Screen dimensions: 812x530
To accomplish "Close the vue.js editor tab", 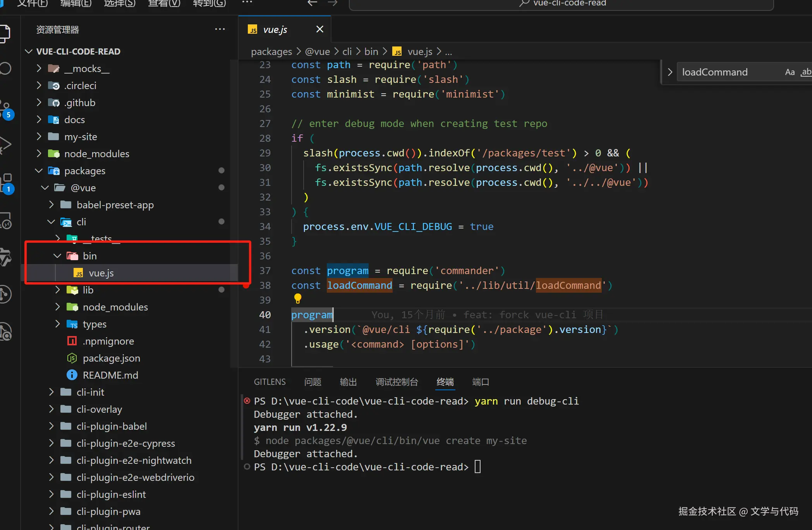I will pyautogui.click(x=319, y=29).
